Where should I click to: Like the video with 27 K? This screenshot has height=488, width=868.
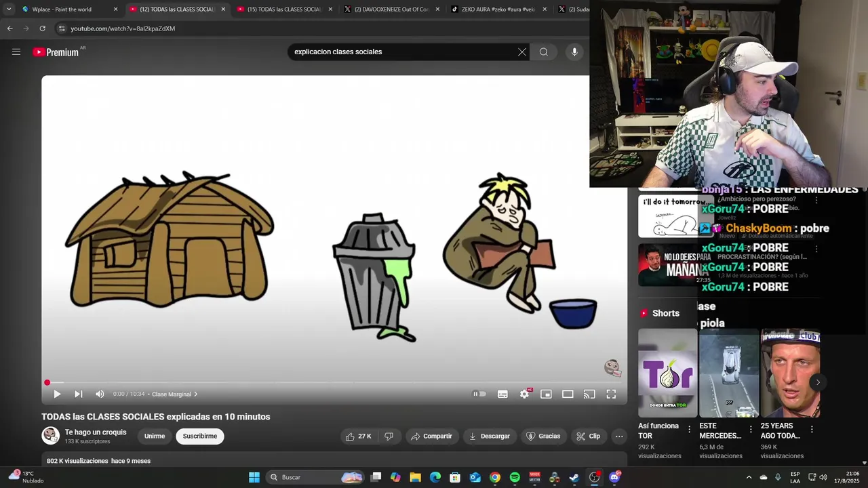[x=358, y=436]
